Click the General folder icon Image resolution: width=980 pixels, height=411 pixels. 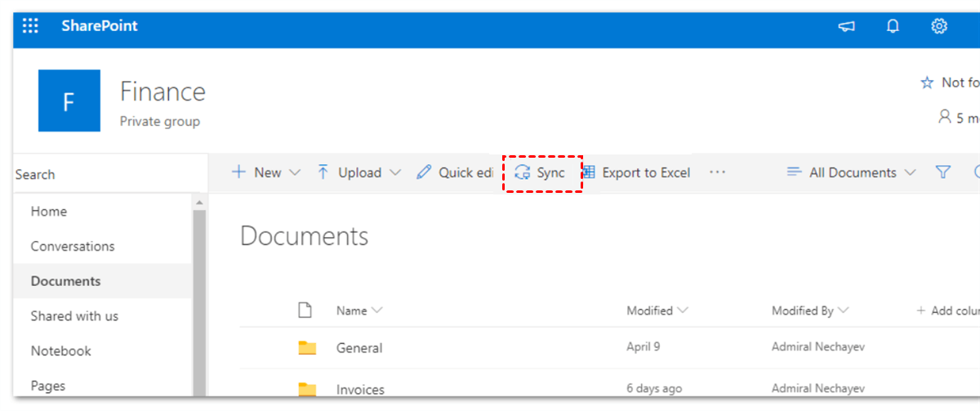(307, 348)
